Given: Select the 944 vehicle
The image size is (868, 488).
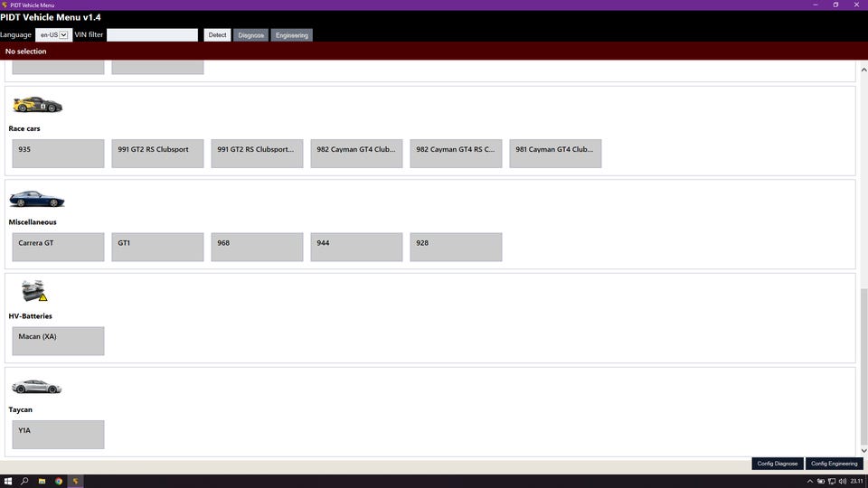Looking at the screenshot, I should coord(356,247).
